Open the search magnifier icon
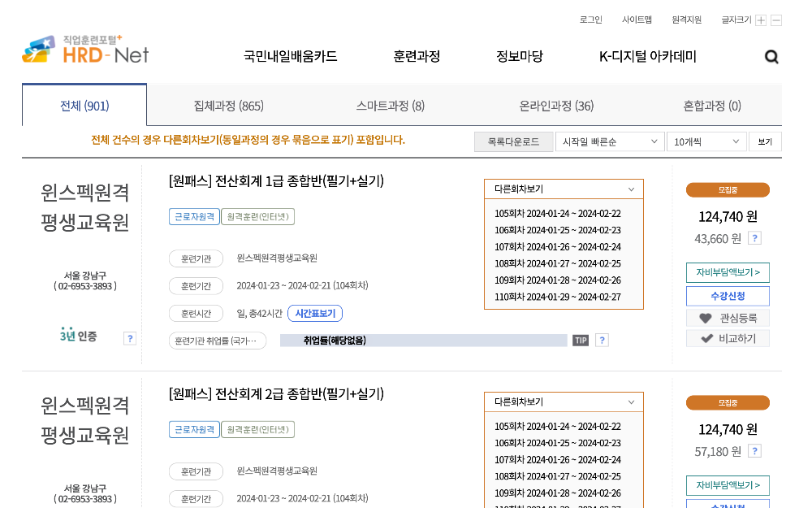Viewport: 812px width, 508px height. (x=771, y=57)
